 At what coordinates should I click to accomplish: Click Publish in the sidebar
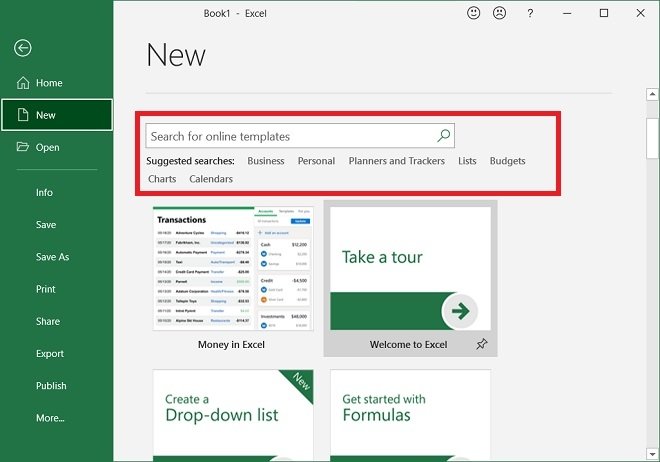click(51, 386)
